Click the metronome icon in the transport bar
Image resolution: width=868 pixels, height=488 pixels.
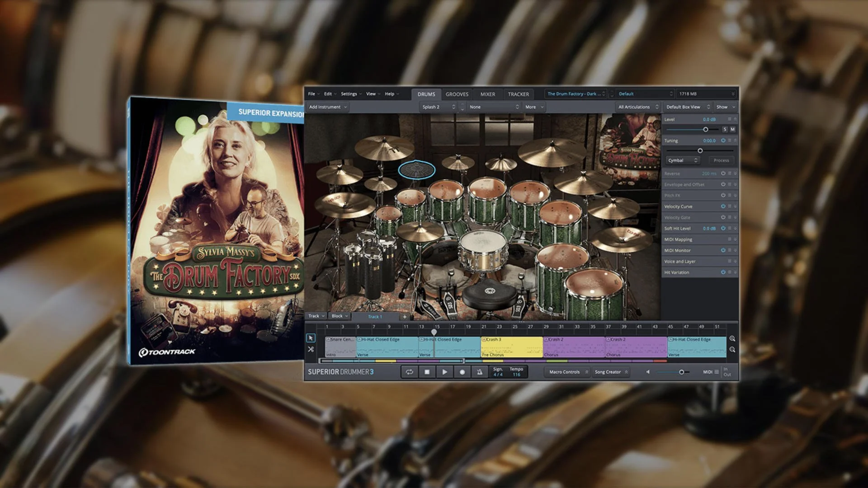point(480,371)
